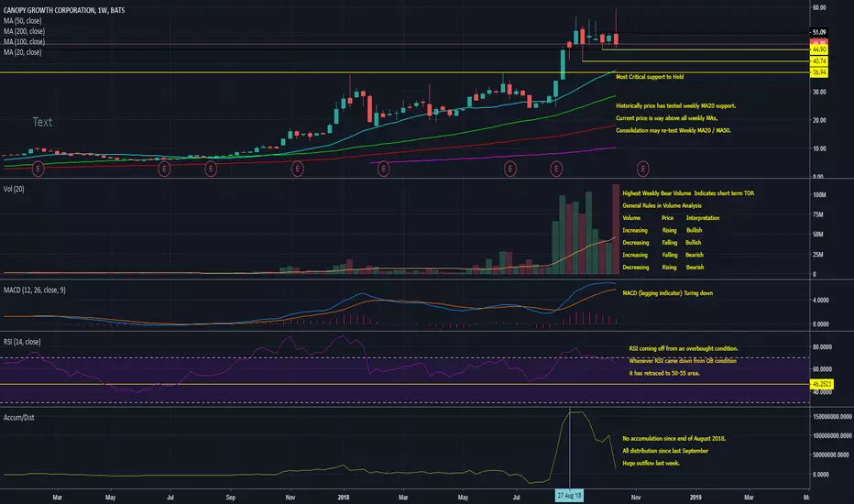Click the earnings marker in February 2018
854x504 pixels.
click(383, 169)
